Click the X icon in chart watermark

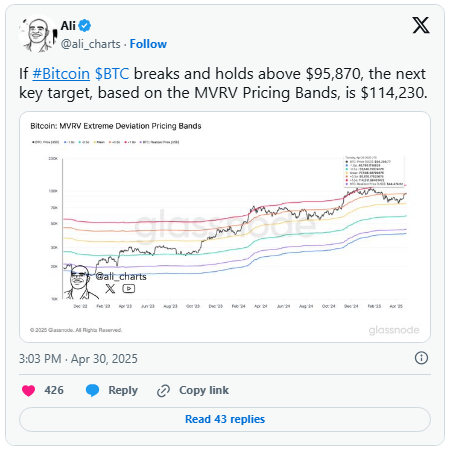[110, 288]
